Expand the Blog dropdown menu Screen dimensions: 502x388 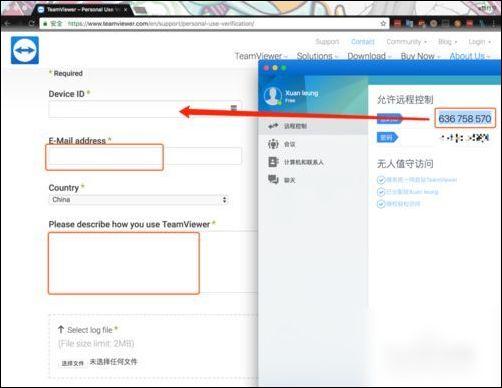pyautogui.click(x=447, y=42)
